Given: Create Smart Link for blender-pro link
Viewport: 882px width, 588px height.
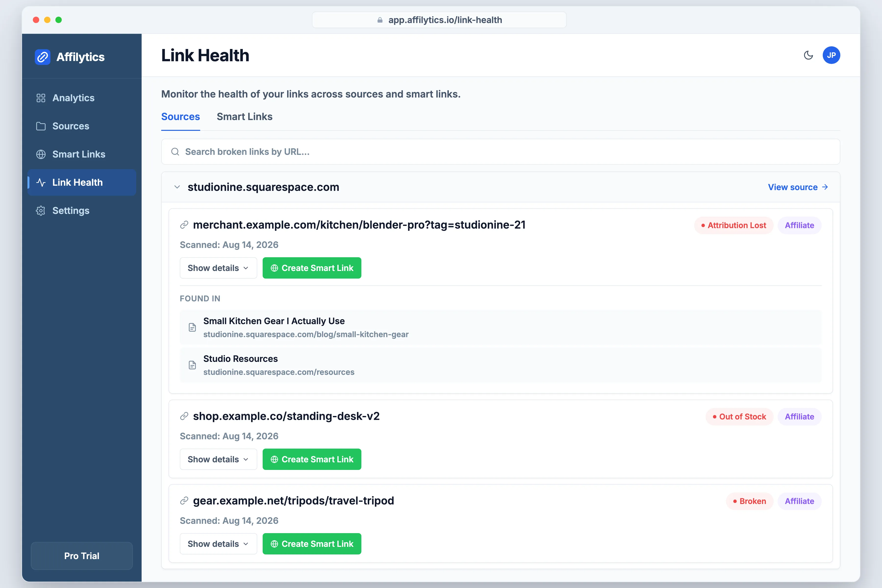Looking at the screenshot, I should pos(312,268).
